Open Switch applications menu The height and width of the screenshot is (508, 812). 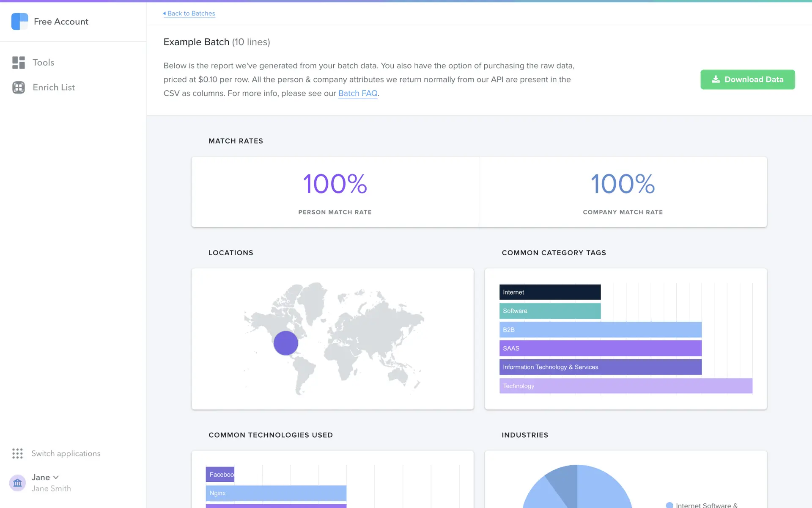(66, 453)
